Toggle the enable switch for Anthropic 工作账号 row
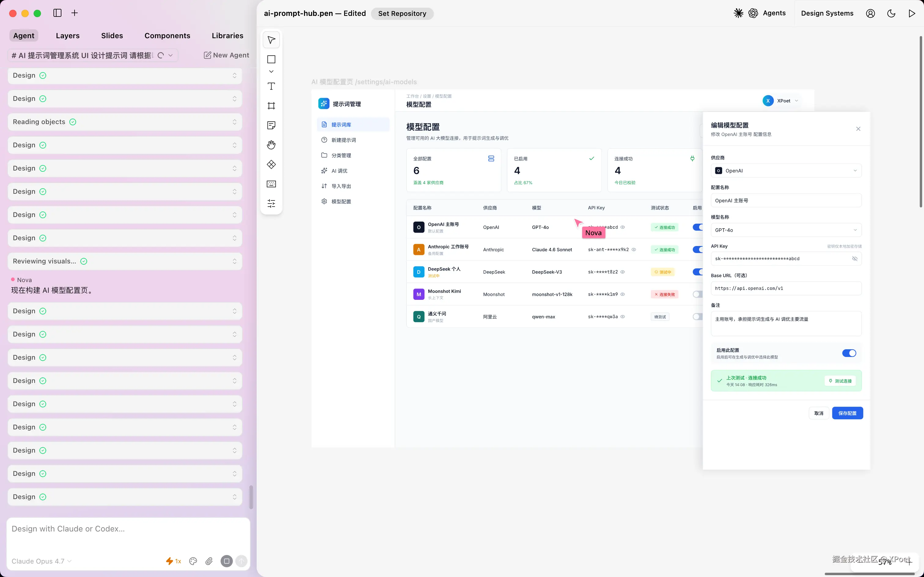 pyautogui.click(x=698, y=250)
